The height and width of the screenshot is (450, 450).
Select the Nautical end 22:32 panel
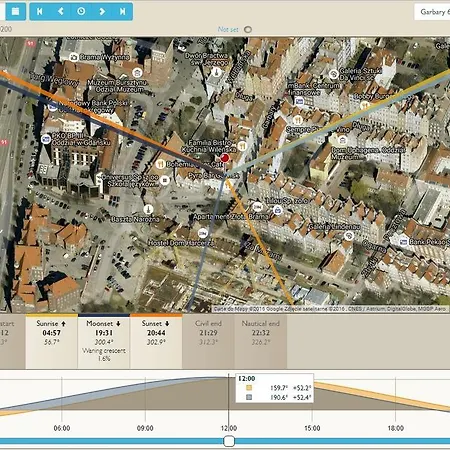pyautogui.click(x=261, y=341)
